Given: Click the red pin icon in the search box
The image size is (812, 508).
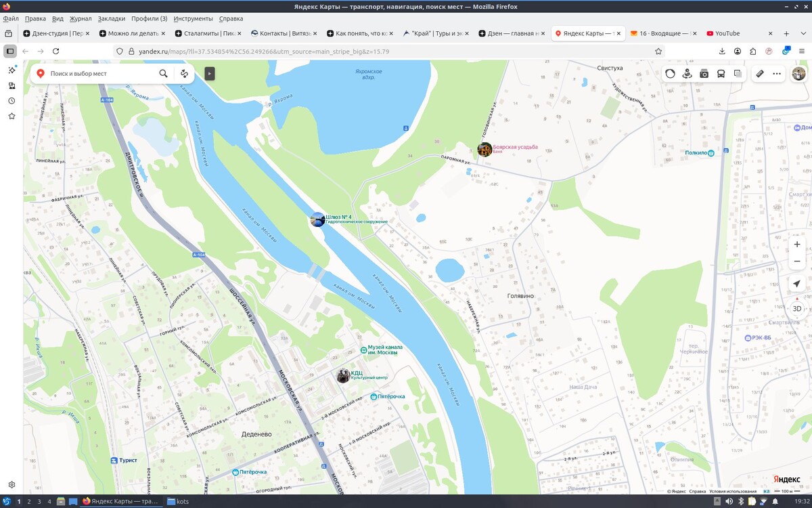Looking at the screenshot, I should 41,73.
